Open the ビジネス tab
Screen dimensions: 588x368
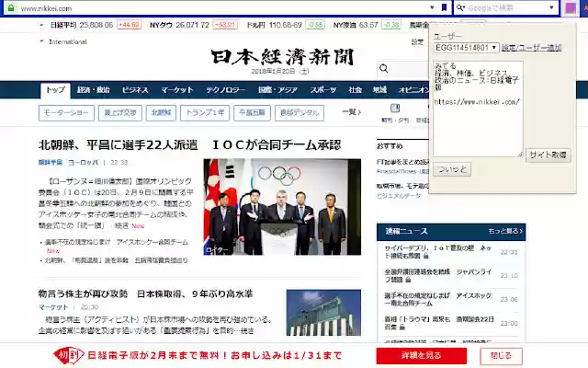135,90
